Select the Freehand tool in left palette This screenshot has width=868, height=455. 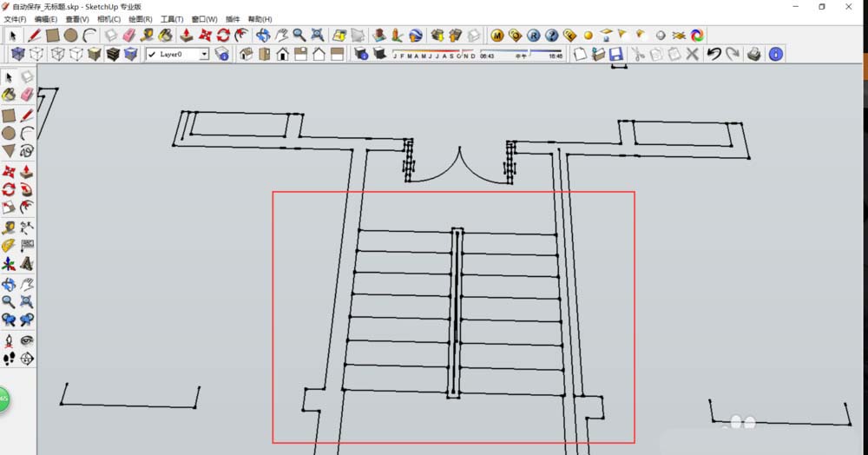[x=27, y=150]
